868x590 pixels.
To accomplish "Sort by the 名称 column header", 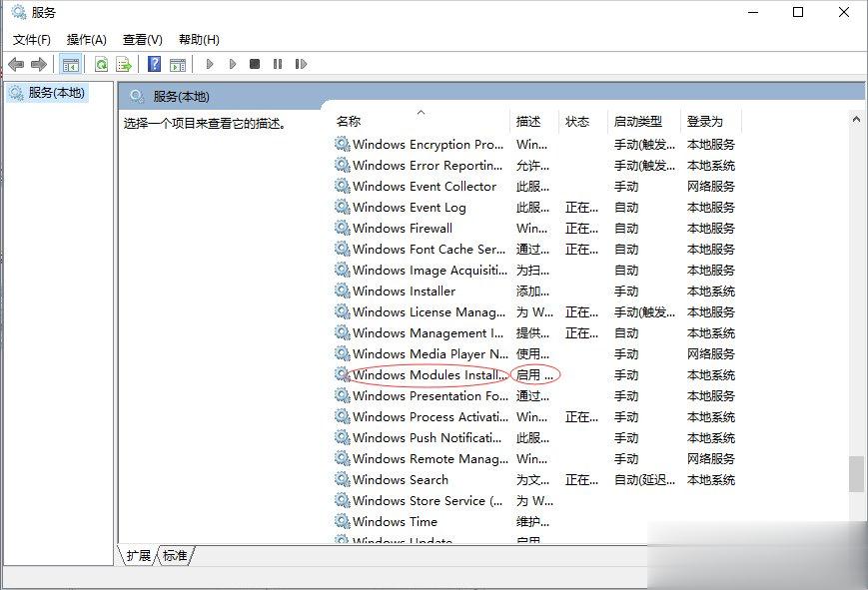I will [421, 121].
